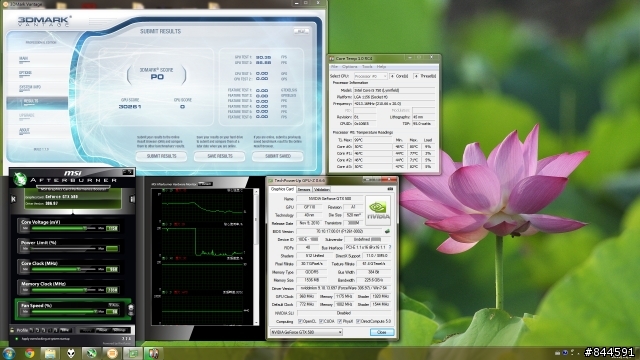Open the Windows Start orb

pos(9,353)
